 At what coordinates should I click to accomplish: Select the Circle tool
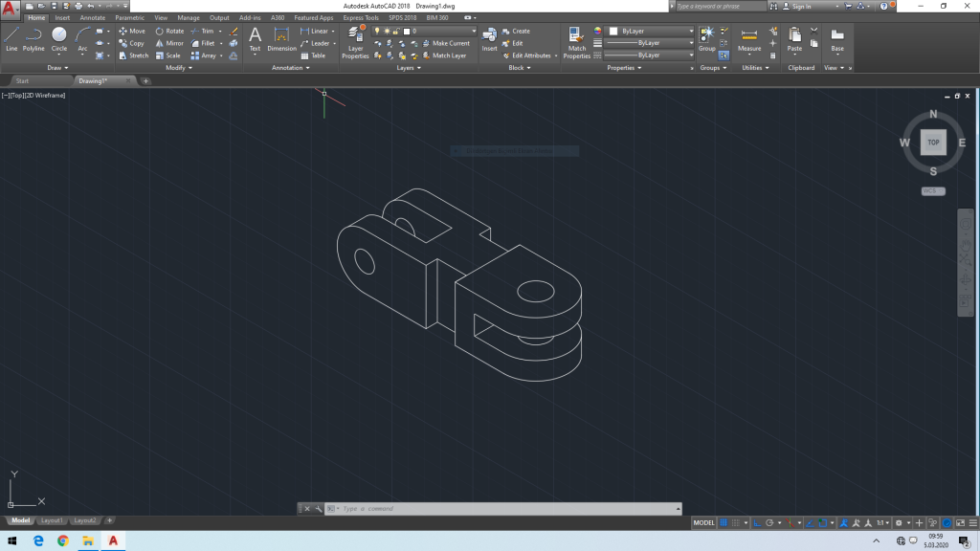[59, 36]
